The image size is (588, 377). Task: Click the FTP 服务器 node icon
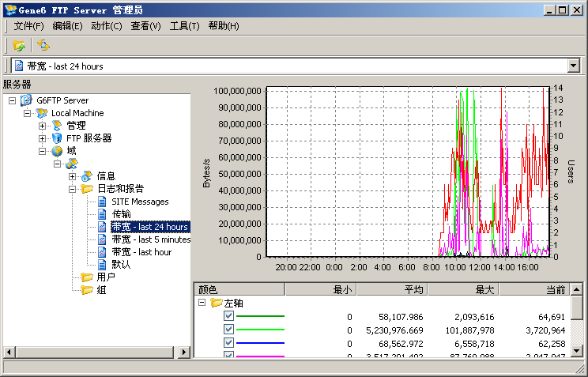pyautogui.click(x=57, y=138)
